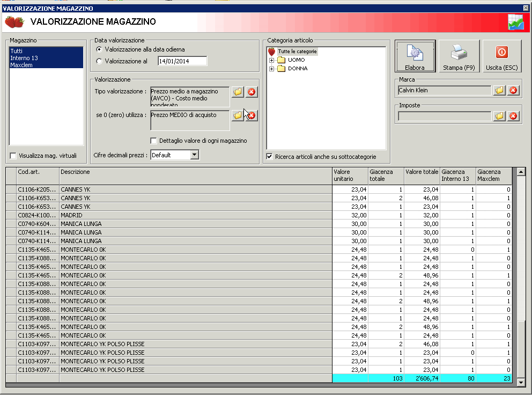Click folder icon next to Tipo valorizzazione
Screen dimensions: 532x395
tap(237, 92)
